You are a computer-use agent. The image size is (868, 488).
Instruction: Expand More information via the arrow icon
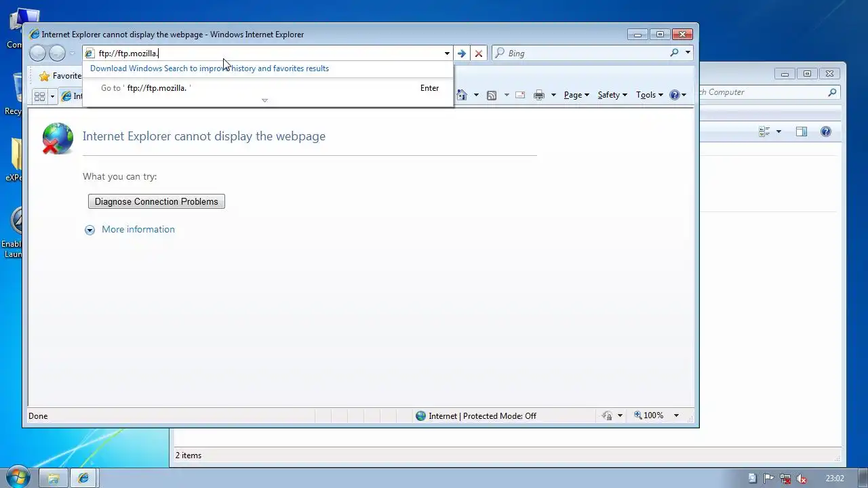point(90,230)
